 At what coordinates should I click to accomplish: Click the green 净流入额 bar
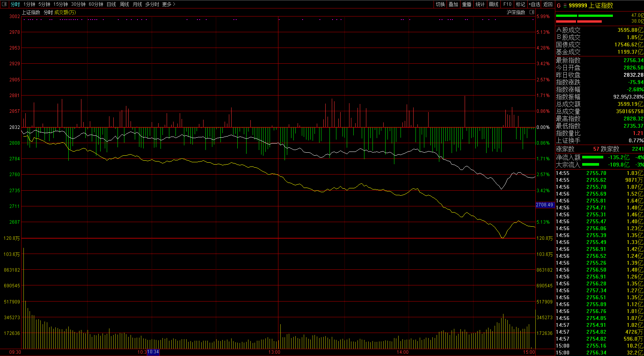[593, 157]
